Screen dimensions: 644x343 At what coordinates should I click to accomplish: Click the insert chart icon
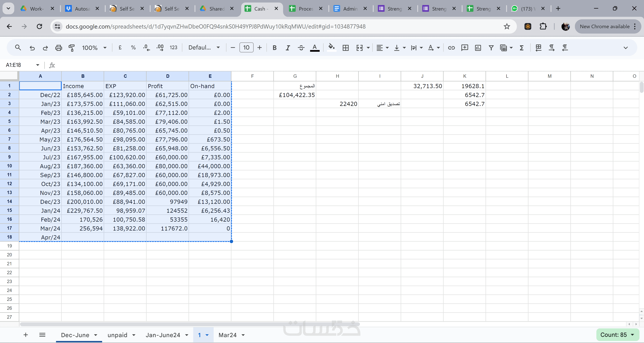pos(478,48)
